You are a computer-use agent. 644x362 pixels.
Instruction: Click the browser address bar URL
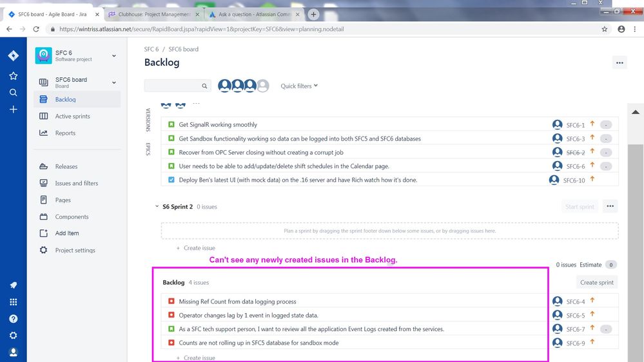click(201, 29)
